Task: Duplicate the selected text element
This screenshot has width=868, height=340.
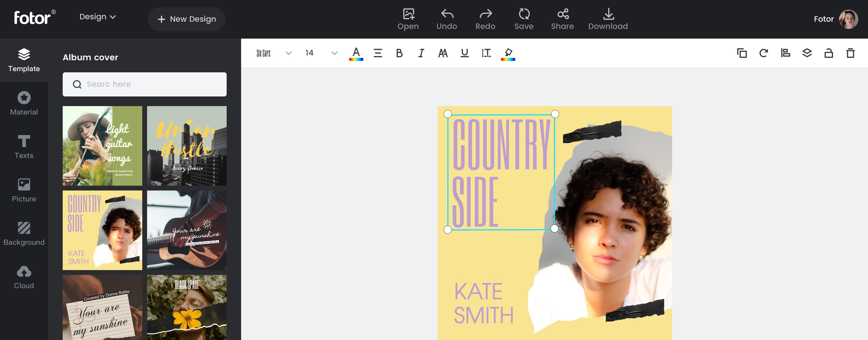Action: point(742,53)
